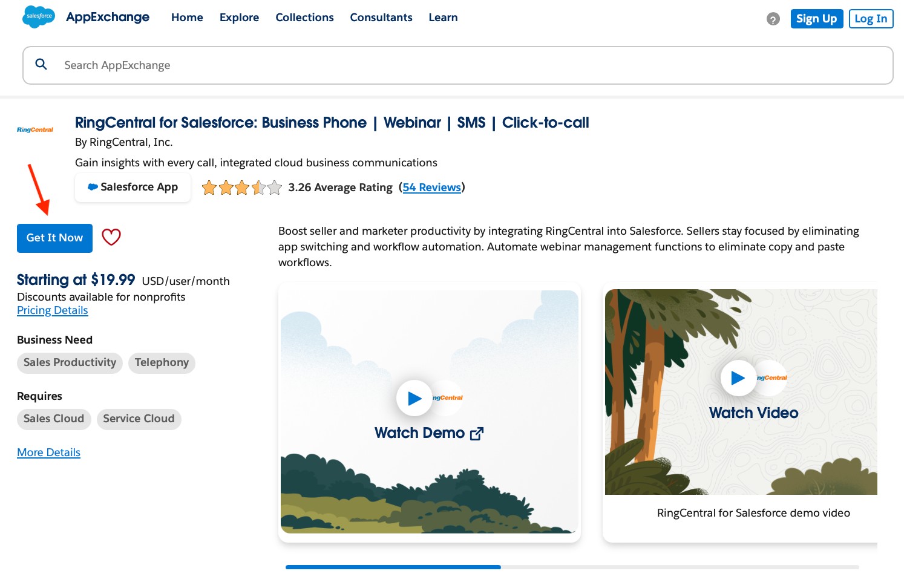Open the help question mark icon
This screenshot has width=904, height=588.
pyautogui.click(x=773, y=19)
